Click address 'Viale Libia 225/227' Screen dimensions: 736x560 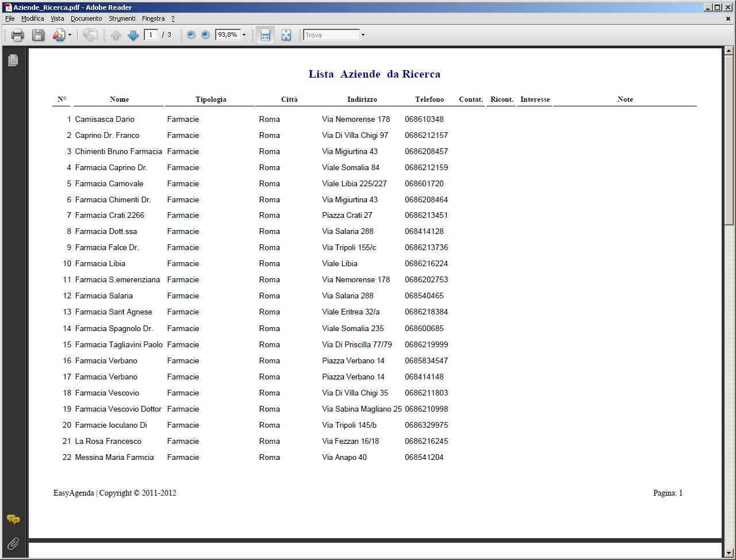[354, 184]
